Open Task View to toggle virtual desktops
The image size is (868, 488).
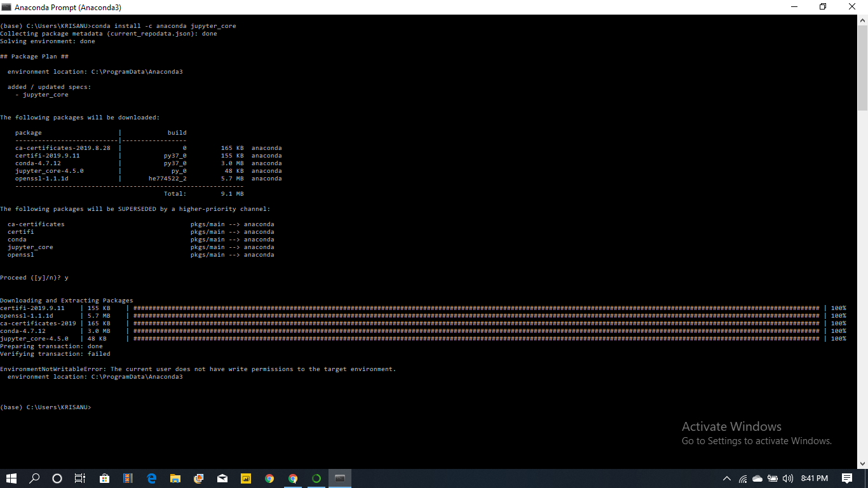click(80, 478)
